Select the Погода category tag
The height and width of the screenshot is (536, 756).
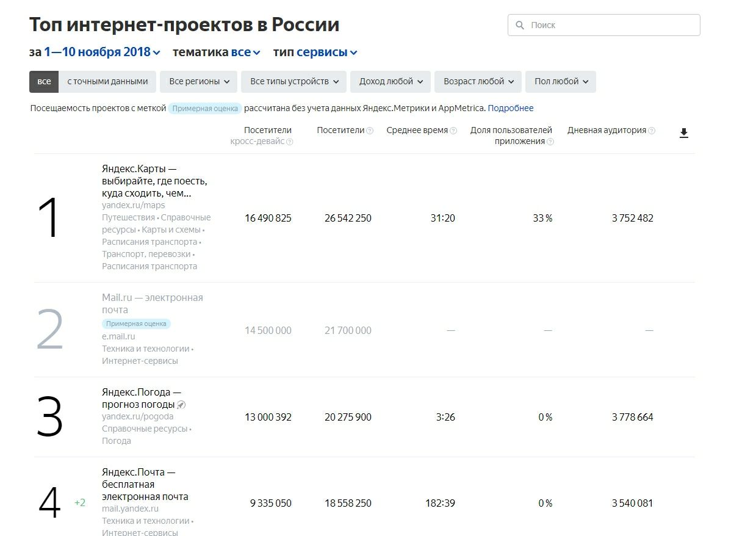pyautogui.click(x=117, y=441)
